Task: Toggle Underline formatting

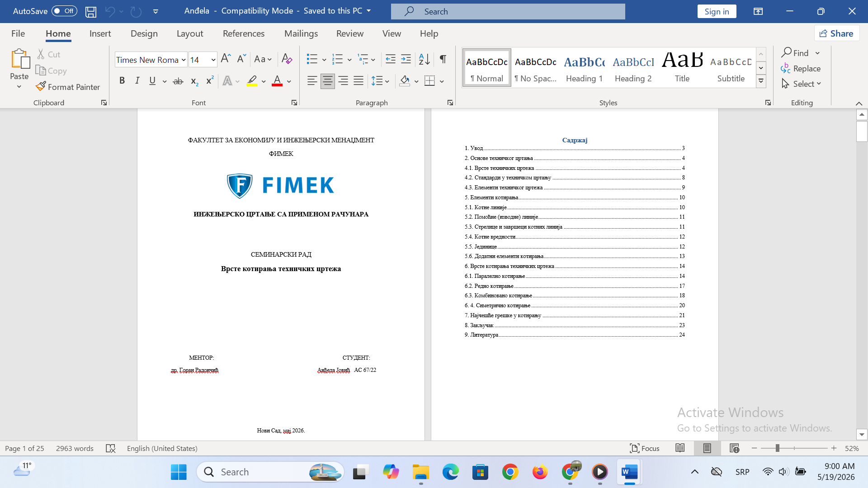Action: [152, 81]
